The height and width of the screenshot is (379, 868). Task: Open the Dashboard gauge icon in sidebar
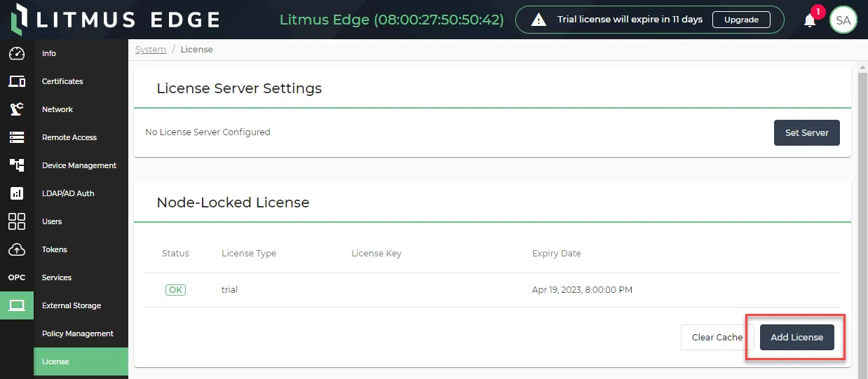[17, 53]
